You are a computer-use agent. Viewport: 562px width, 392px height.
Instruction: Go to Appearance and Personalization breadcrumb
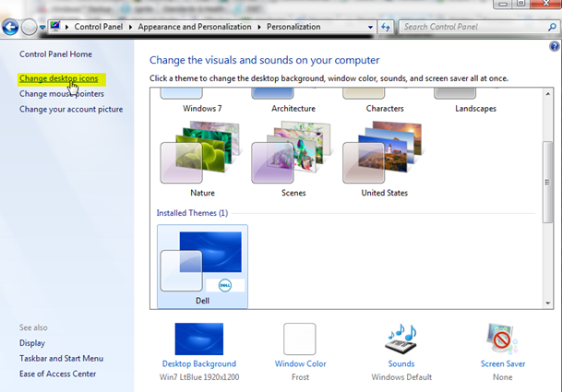[195, 27]
